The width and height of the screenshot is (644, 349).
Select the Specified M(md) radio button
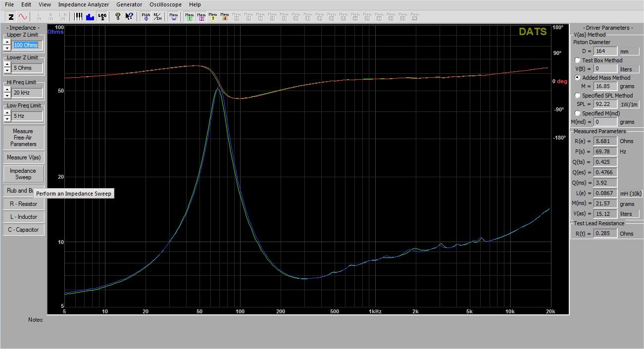[577, 113]
